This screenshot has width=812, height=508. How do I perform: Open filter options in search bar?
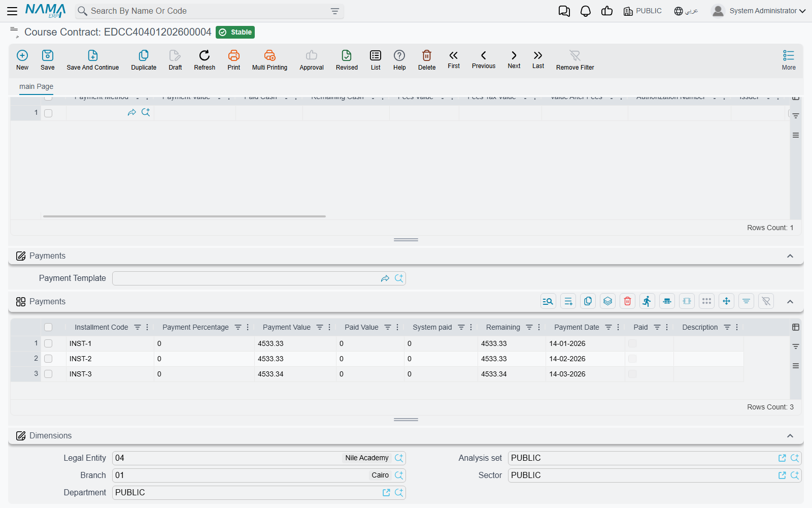point(335,11)
